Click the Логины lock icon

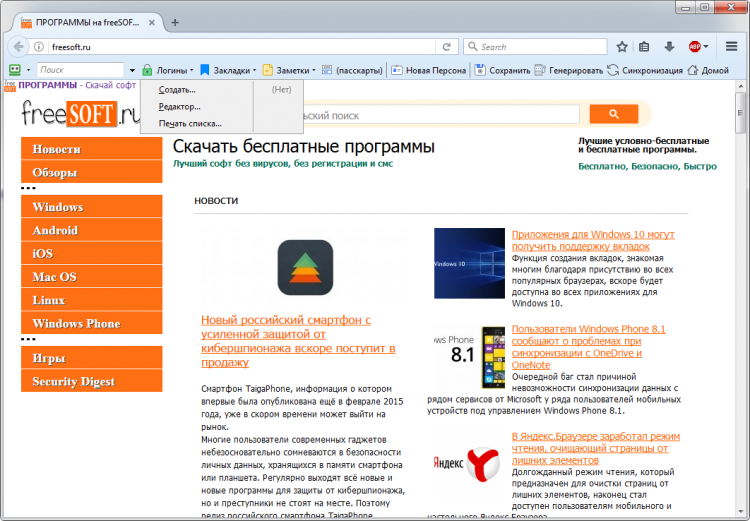point(147,70)
